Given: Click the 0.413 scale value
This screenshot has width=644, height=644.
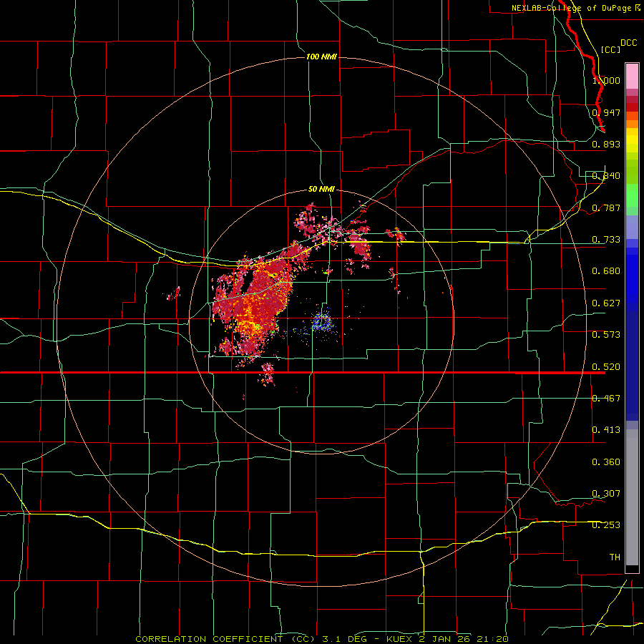Looking at the screenshot, I should click(x=606, y=430).
